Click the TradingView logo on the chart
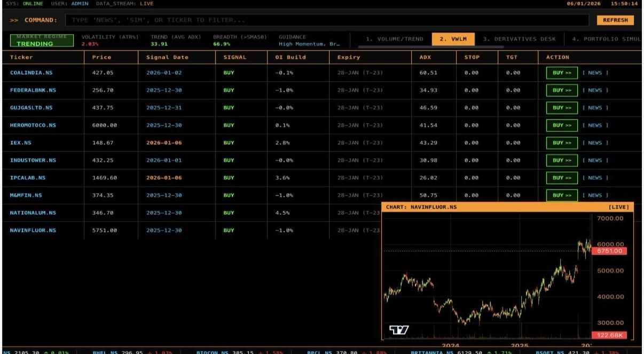The image size is (644, 354). coord(399,329)
